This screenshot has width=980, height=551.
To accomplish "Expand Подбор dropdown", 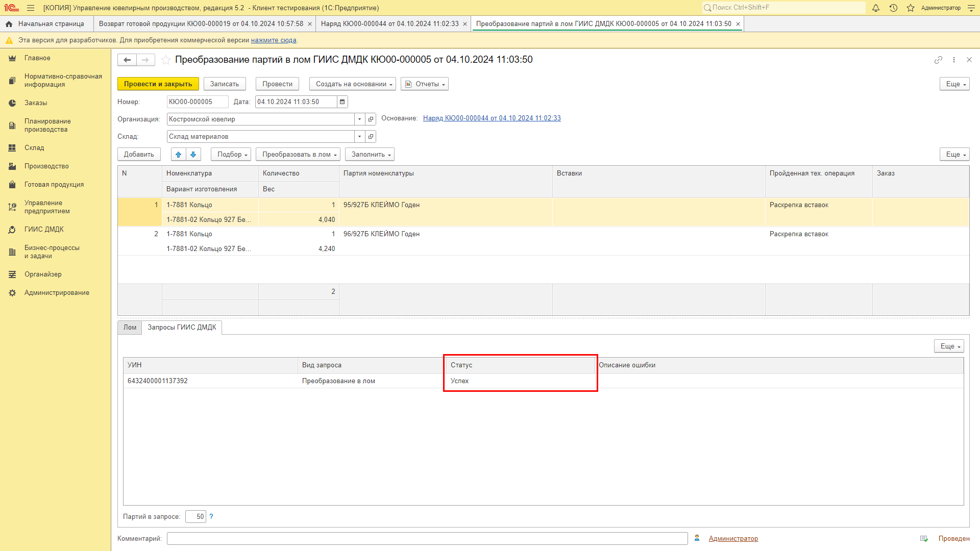I will tap(231, 155).
